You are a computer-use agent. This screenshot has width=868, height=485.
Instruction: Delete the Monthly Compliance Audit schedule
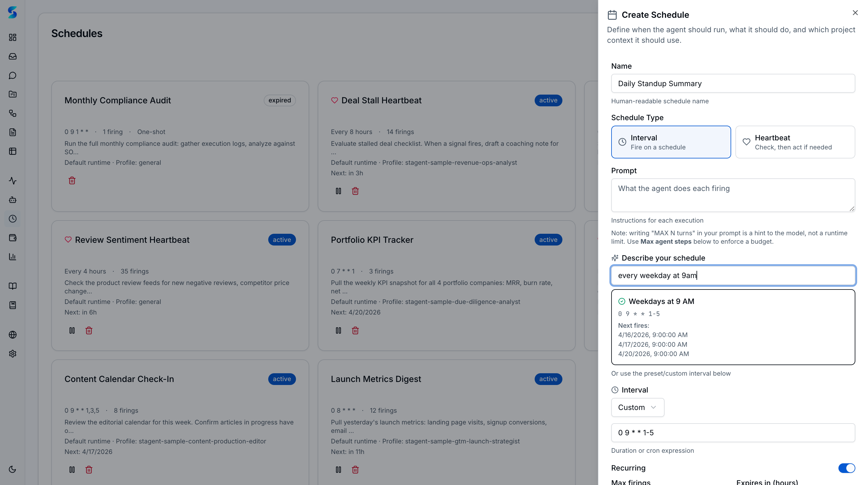[x=72, y=180]
